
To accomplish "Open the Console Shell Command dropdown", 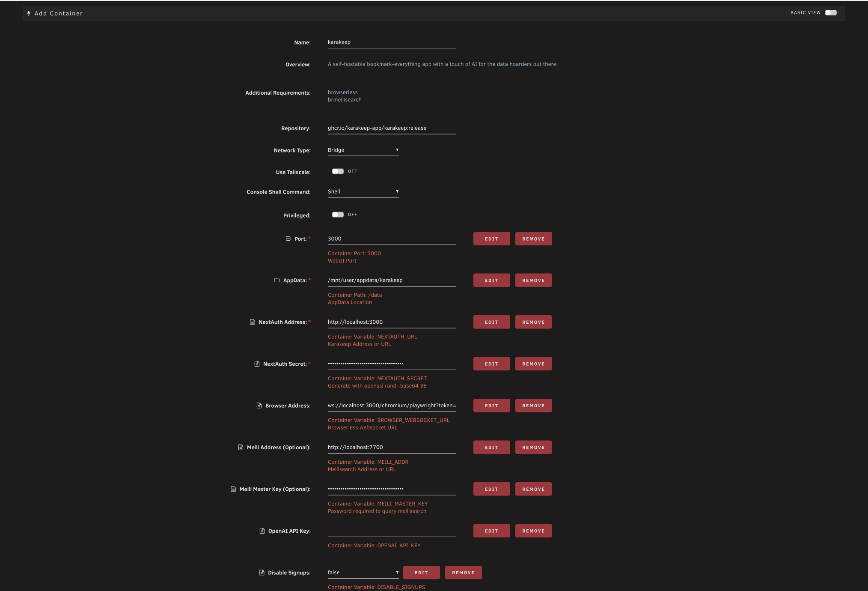I will tap(363, 192).
